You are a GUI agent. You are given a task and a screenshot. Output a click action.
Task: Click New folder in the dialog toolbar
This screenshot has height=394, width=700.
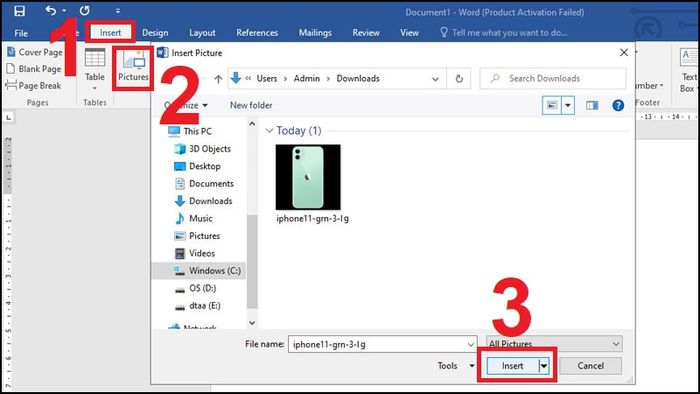[x=251, y=105]
